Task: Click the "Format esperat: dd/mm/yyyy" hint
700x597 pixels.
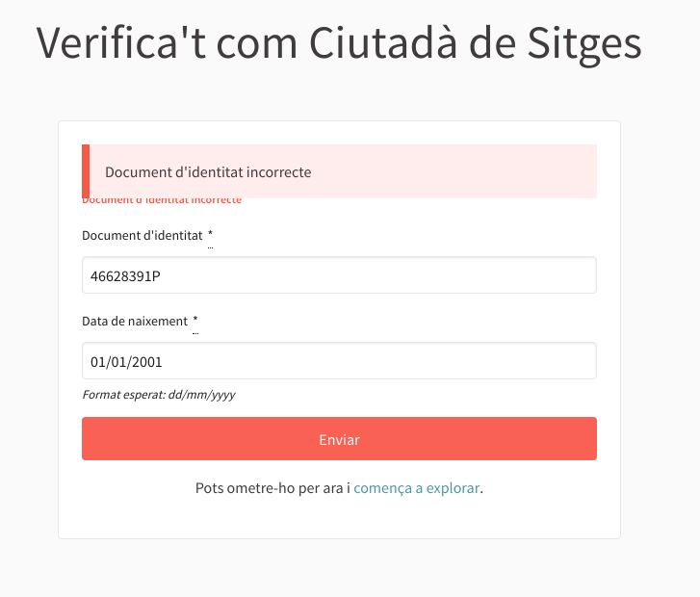Action: click(x=159, y=395)
